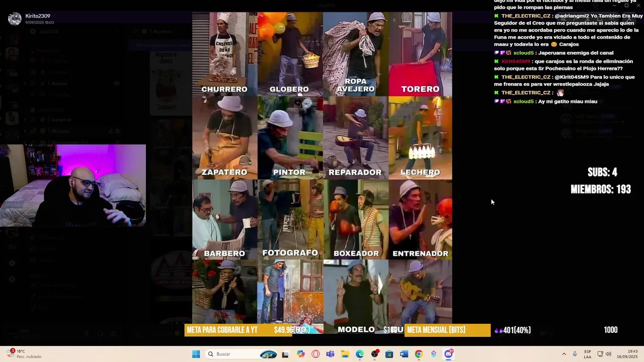Viewport: 644px width, 362px height.
Task: Click the GLOBERO picture
Action: (290, 54)
